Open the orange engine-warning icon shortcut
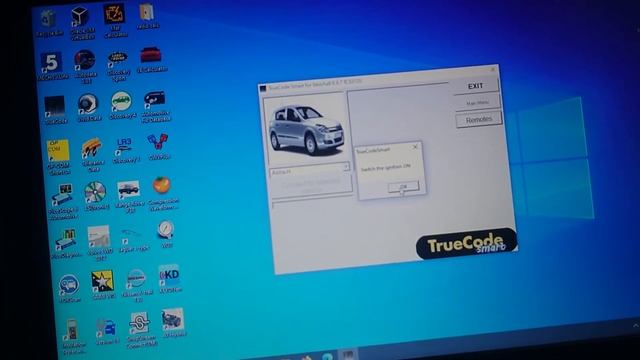 [114, 15]
